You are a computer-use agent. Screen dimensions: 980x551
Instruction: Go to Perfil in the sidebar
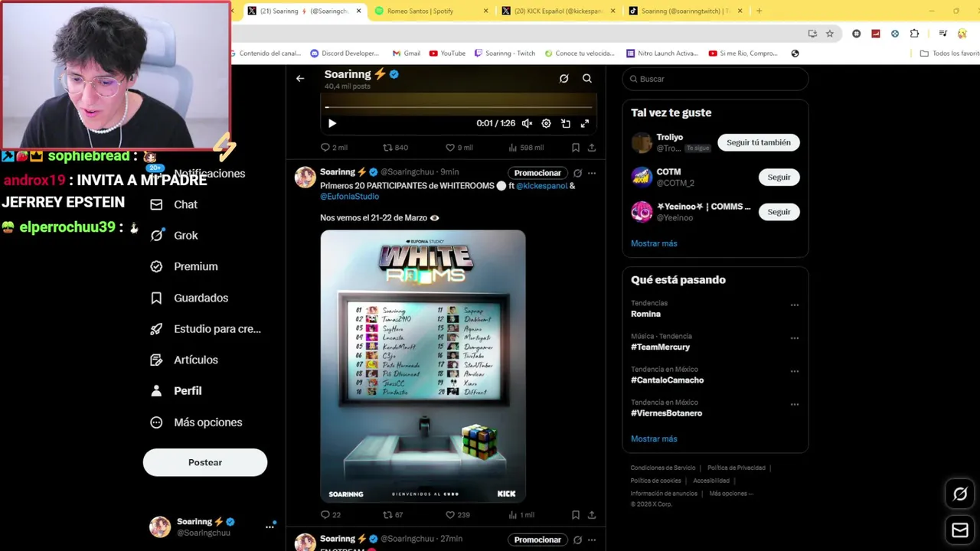(176, 391)
